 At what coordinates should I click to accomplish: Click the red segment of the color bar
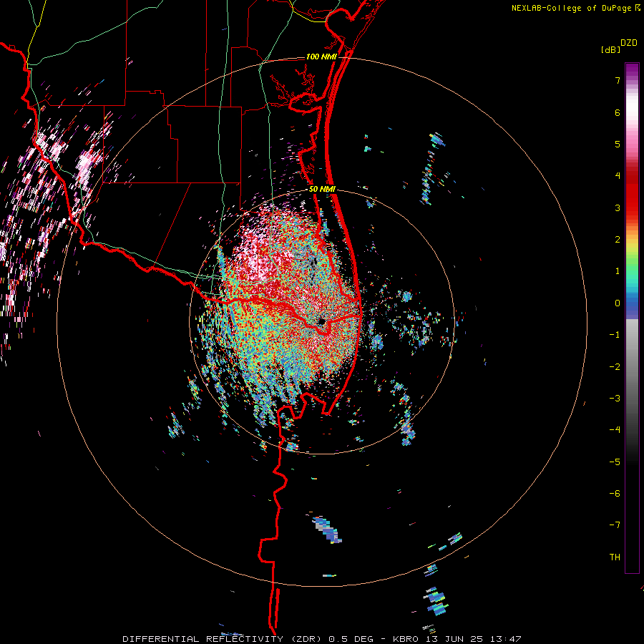[x=632, y=193]
